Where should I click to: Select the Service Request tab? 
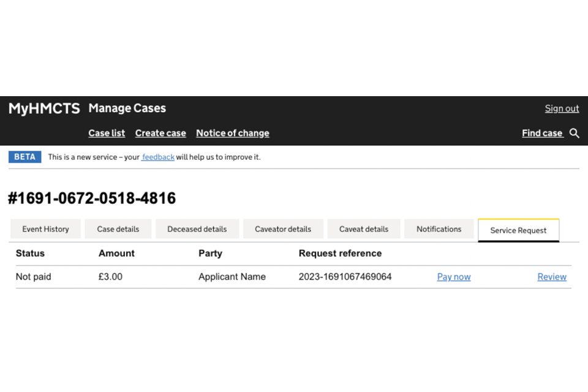pyautogui.click(x=518, y=230)
